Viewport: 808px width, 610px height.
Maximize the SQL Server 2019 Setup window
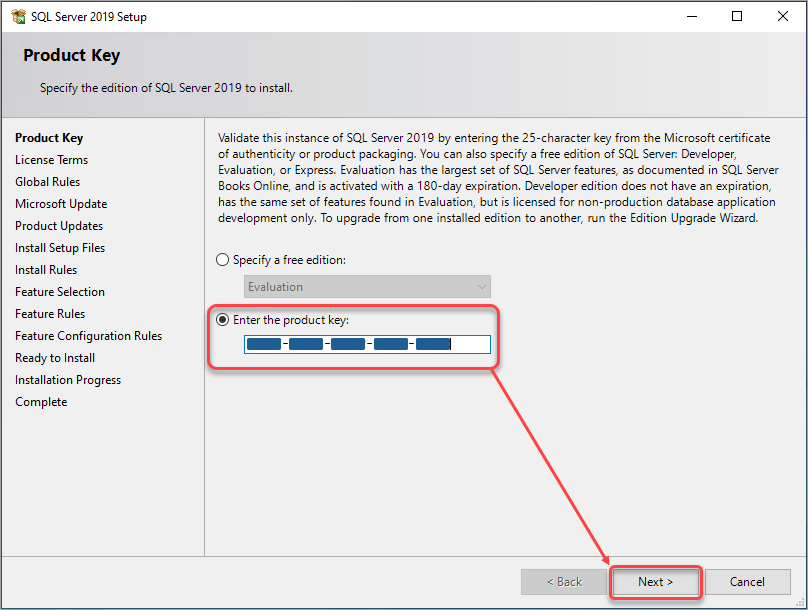coord(737,16)
